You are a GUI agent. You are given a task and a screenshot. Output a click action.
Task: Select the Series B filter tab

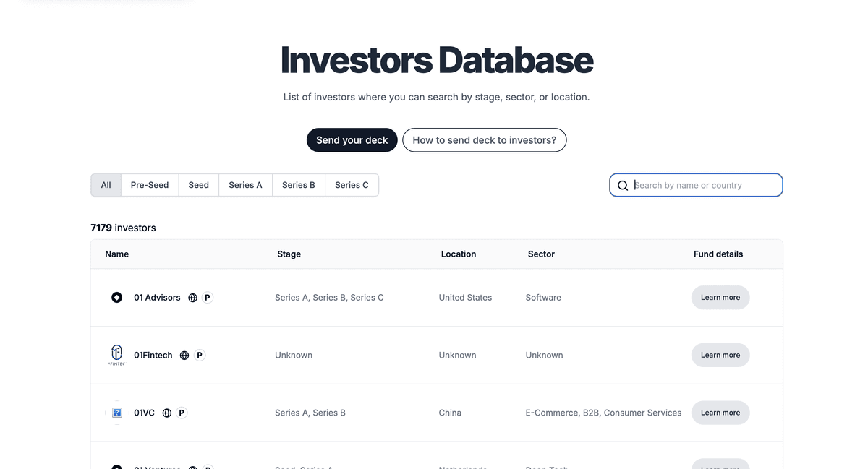[299, 185]
